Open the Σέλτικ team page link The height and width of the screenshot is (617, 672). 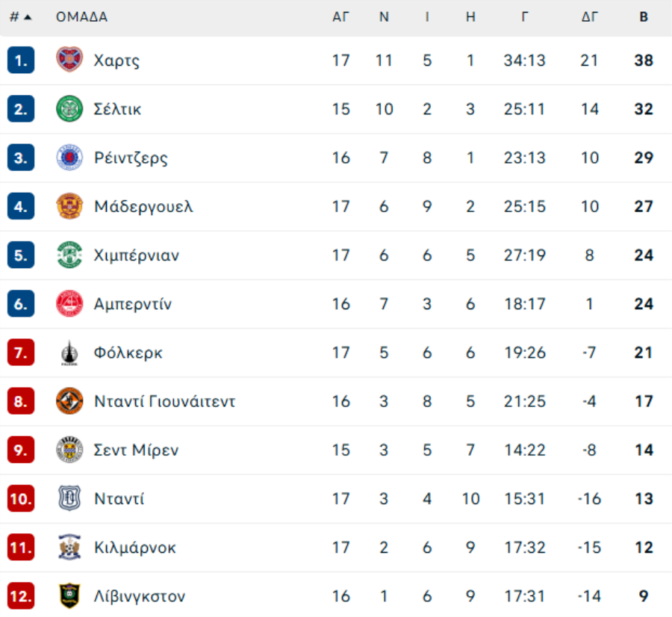117,109
